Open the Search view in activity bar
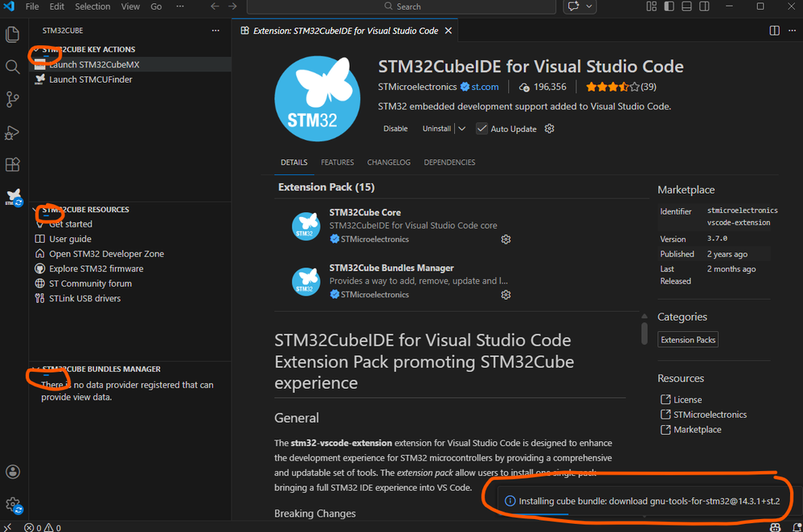 pos(13,67)
